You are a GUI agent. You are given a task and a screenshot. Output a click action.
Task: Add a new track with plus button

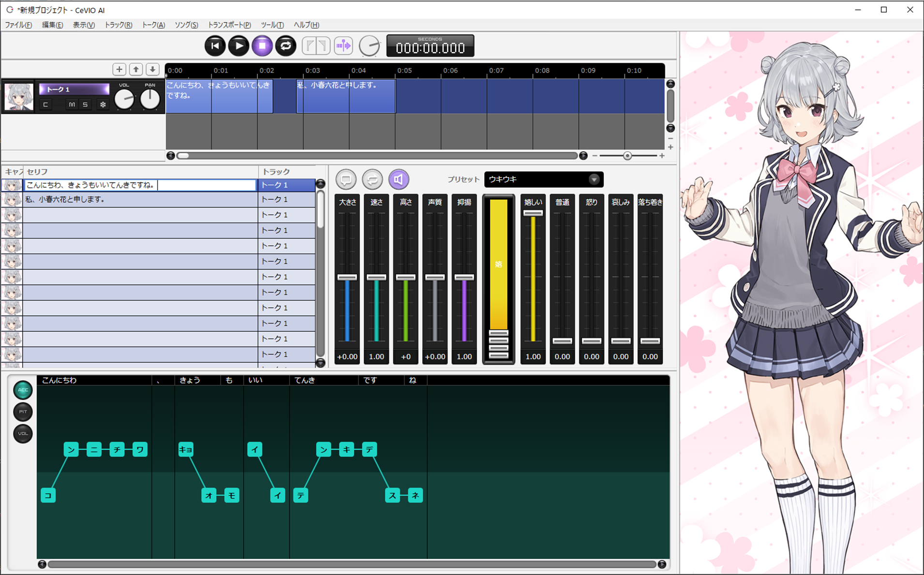point(119,69)
